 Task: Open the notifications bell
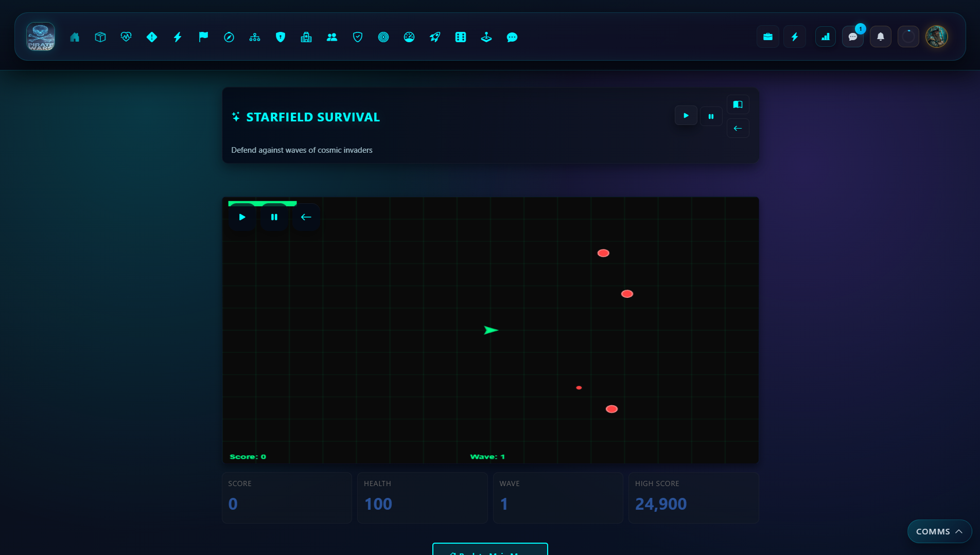tap(880, 37)
